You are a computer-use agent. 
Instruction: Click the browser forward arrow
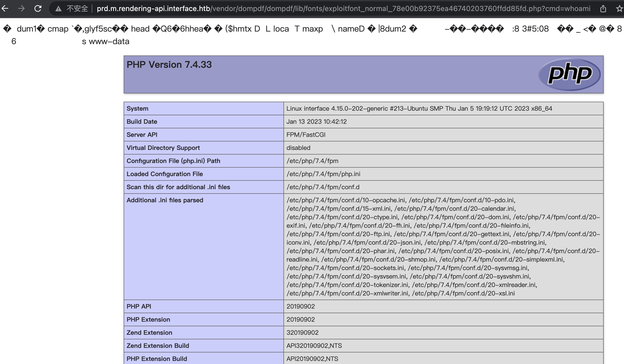(x=21, y=8)
